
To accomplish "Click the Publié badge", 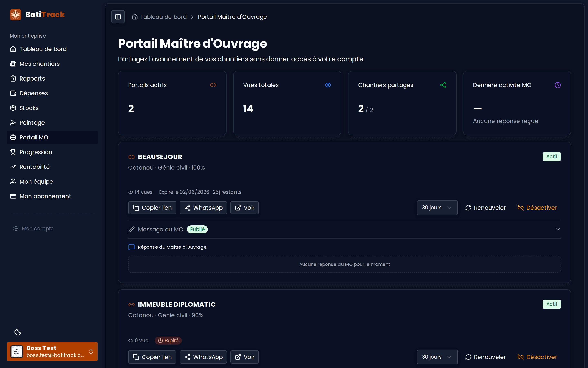I will (x=197, y=229).
